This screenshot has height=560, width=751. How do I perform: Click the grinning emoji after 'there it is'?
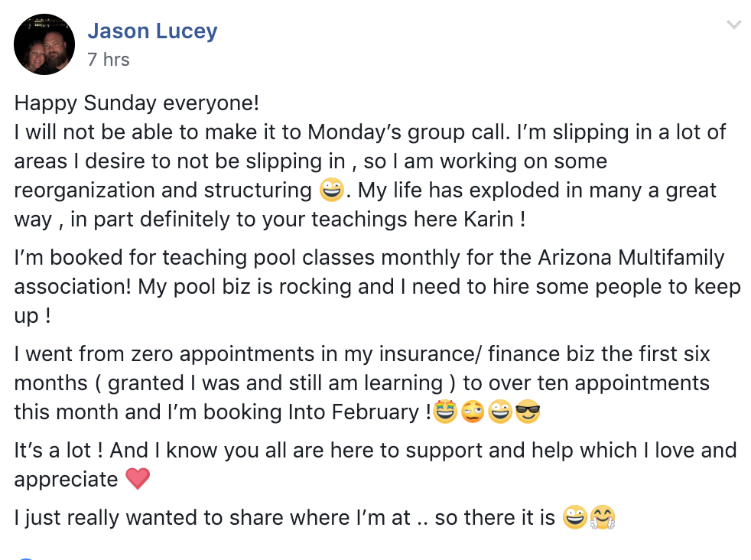(x=575, y=517)
